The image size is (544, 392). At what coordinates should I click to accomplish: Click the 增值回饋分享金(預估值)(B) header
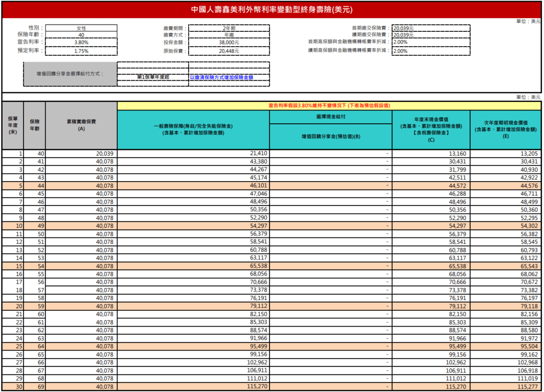pyautogui.click(x=330, y=137)
